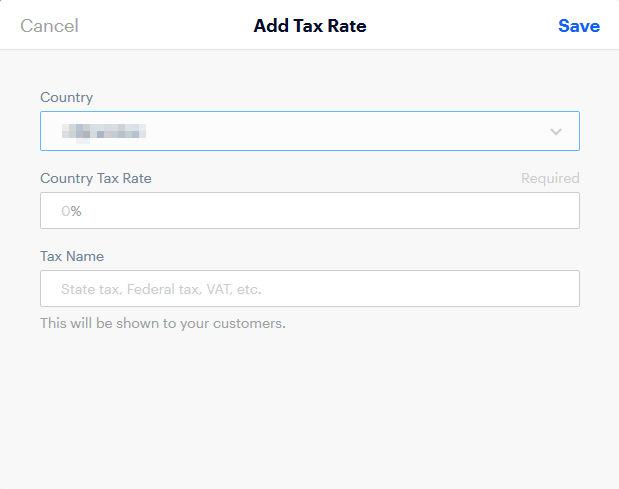Click the 'State tax, Federal tax, VAT' placeholder
The image size is (619, 489).
161,289
